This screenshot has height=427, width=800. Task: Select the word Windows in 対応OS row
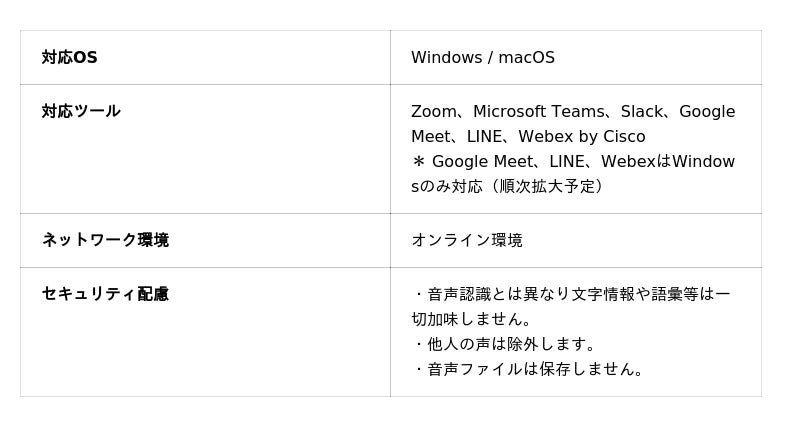446,58
